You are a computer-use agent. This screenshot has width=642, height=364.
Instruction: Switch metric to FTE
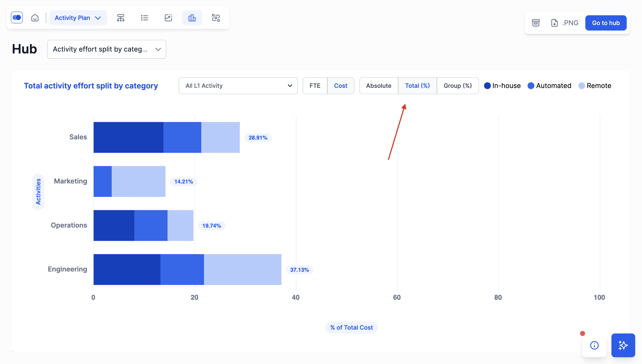point(315,86)
